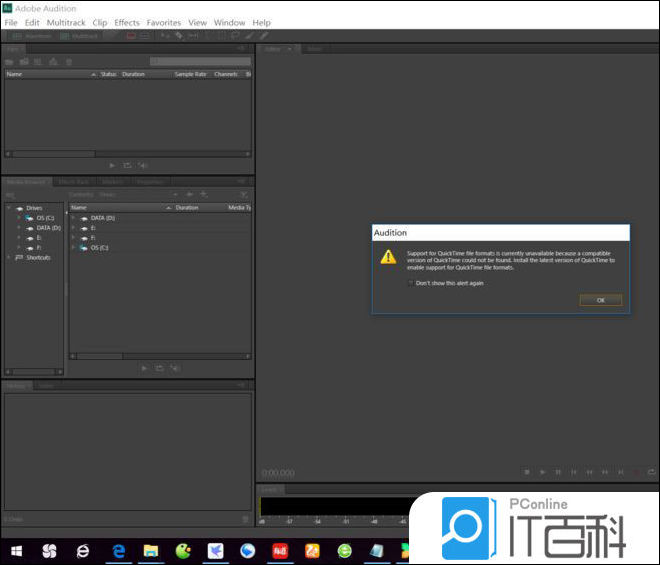Open the Effects menu
Screen dimensions: 660x565
coord(127,22)
